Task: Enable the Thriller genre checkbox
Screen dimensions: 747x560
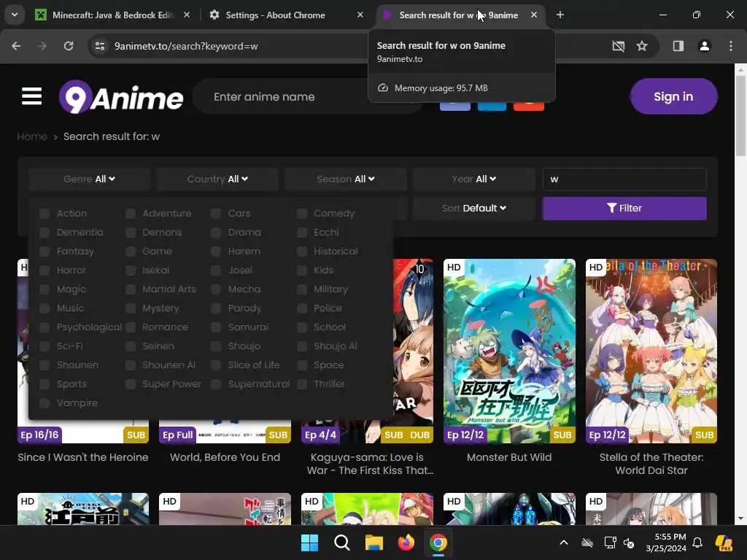Action: 301,384
